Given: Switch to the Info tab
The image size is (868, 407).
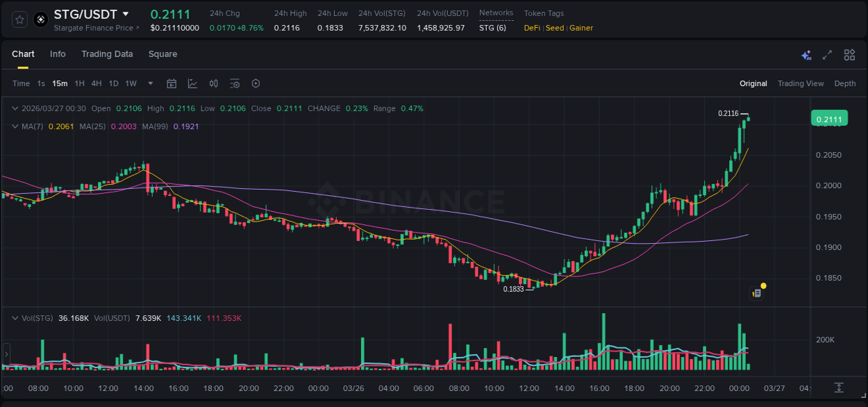Looking at the screenshot, I should tap(58, 54).
